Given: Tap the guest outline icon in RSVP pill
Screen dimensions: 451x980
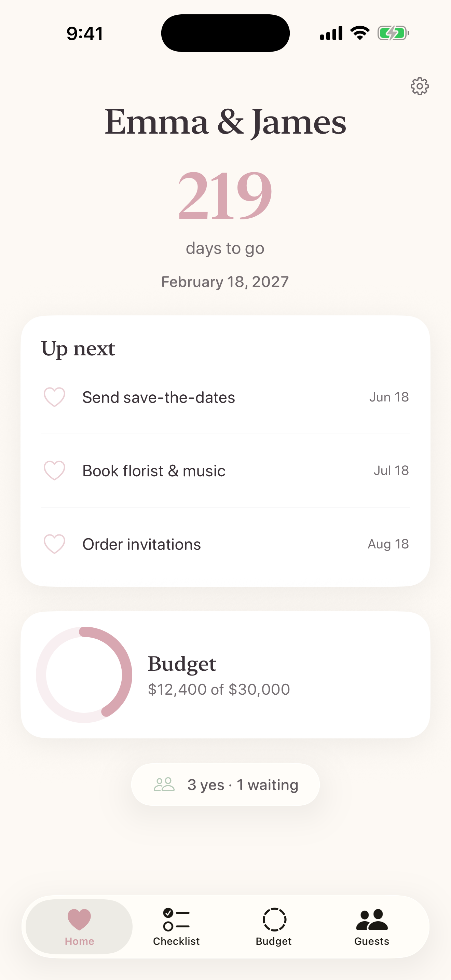Looking at the screenshot, I should 164,784.
